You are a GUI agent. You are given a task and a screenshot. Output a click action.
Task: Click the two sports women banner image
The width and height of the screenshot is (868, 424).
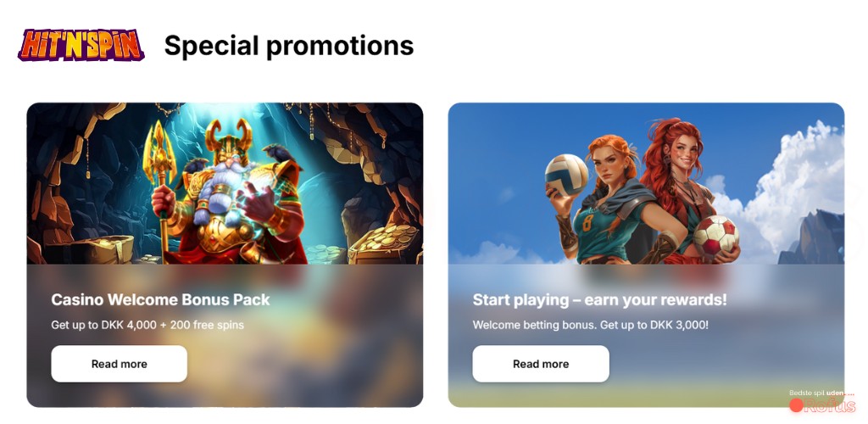(646, 183)
